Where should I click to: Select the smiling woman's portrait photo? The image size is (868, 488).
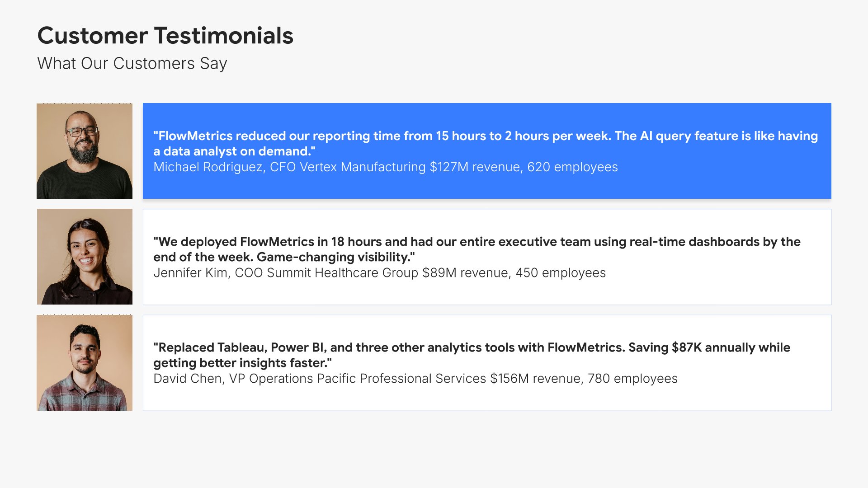[x=85, y=257]
